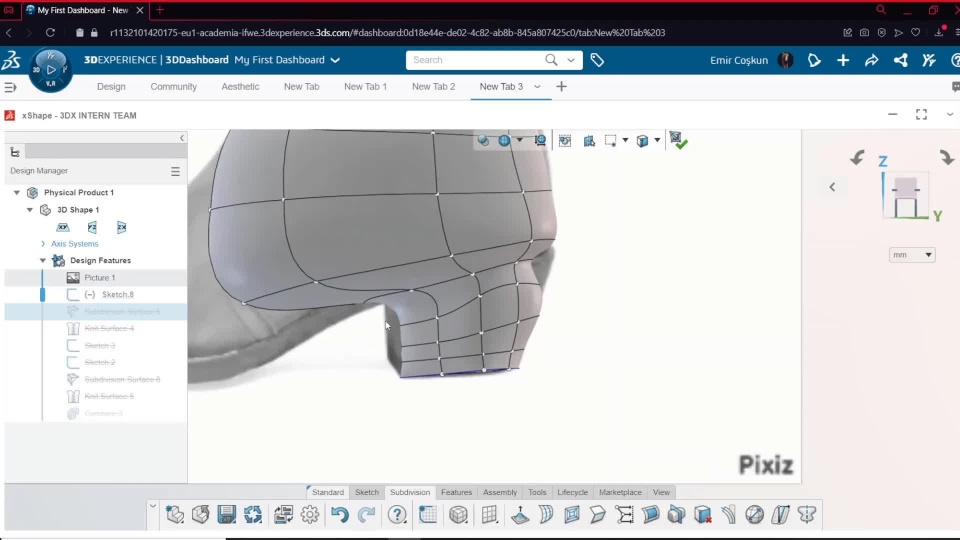
Task: Open the mm units dropdown
Action: pos(912,255)
